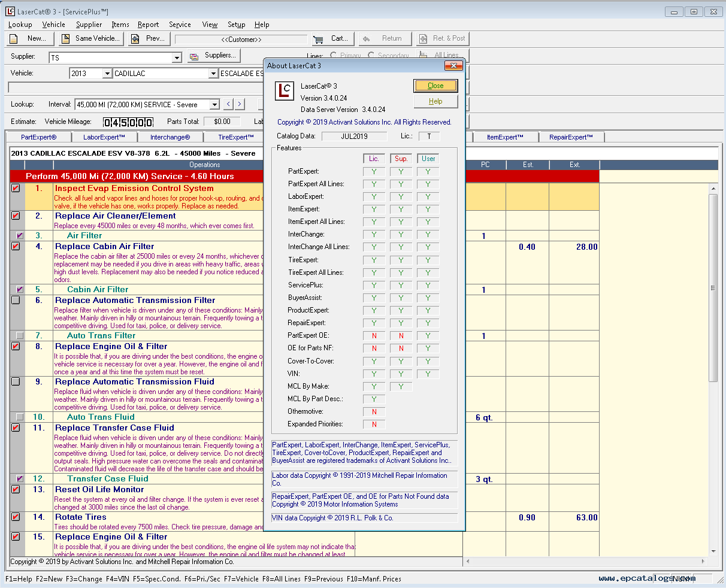This screenshot has height=588, width=726.
Task: Switch to the RepairExpert tab
Action: tap(571, 137)
